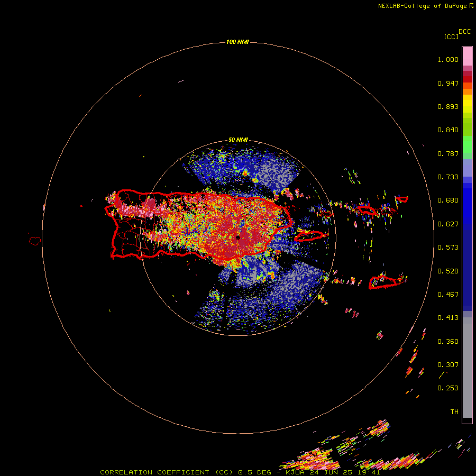Image resolution: width=476 pixels, height=476 pixels.
Task: Click the Vieques island outline east of Puerto Rico
Action: (x=309, y=236)
